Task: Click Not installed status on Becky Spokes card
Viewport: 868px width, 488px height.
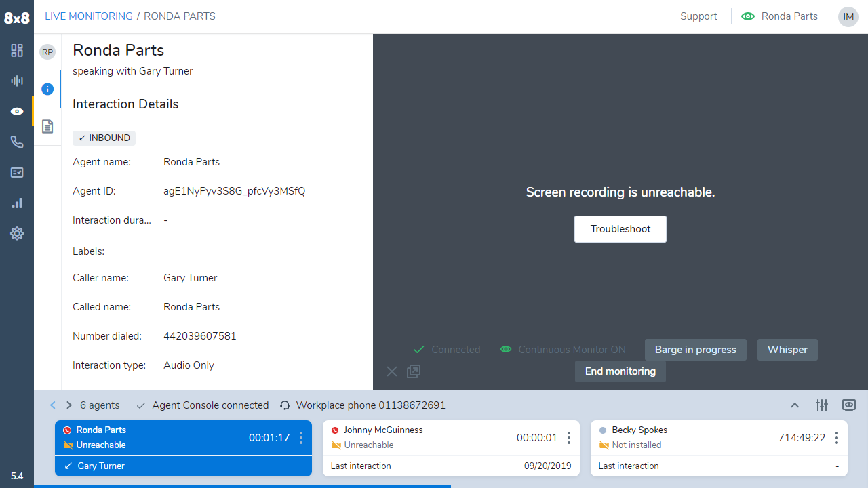Action: 637,445
